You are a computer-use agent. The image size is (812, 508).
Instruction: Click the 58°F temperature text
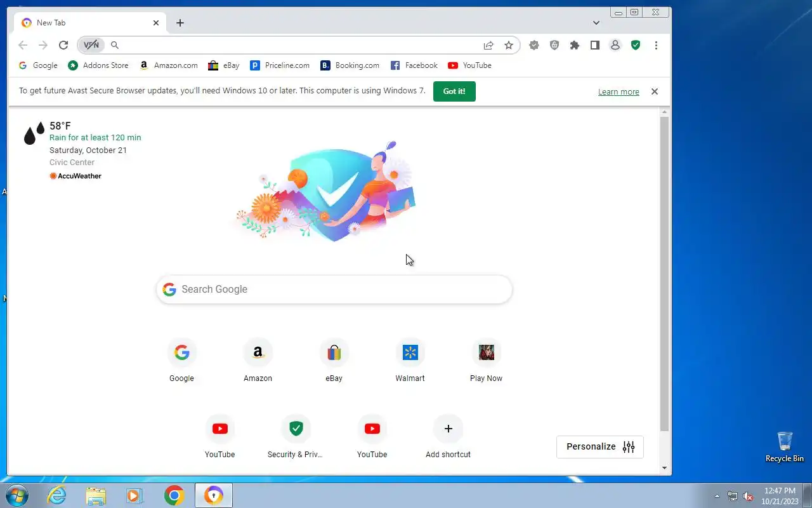pyautogui.click(x=60, y=126)
